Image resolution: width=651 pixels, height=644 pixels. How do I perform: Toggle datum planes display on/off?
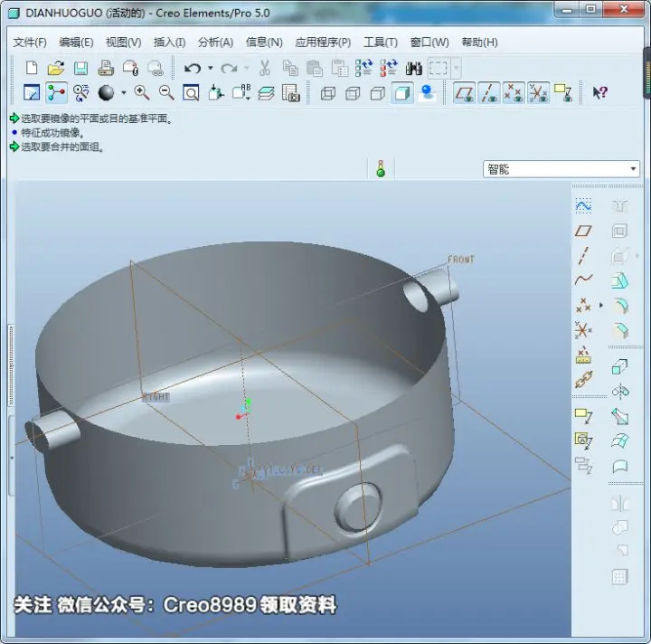coord(464,92)
